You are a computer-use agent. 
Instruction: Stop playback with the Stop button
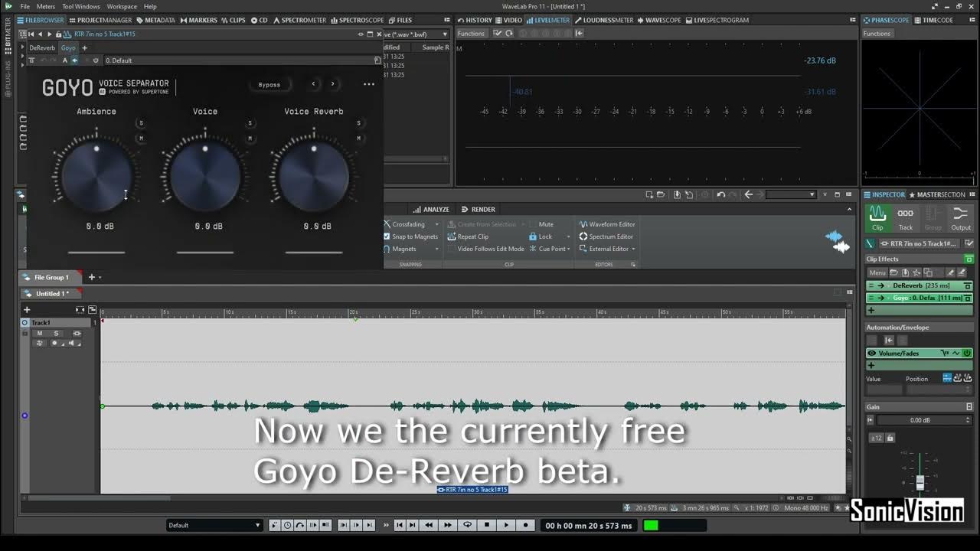pos(487,525)
